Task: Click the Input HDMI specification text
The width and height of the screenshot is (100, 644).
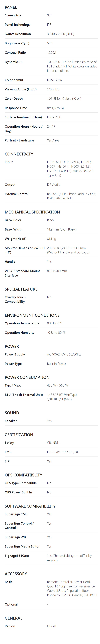Action: pyautogui.click(x=70, y=168)
